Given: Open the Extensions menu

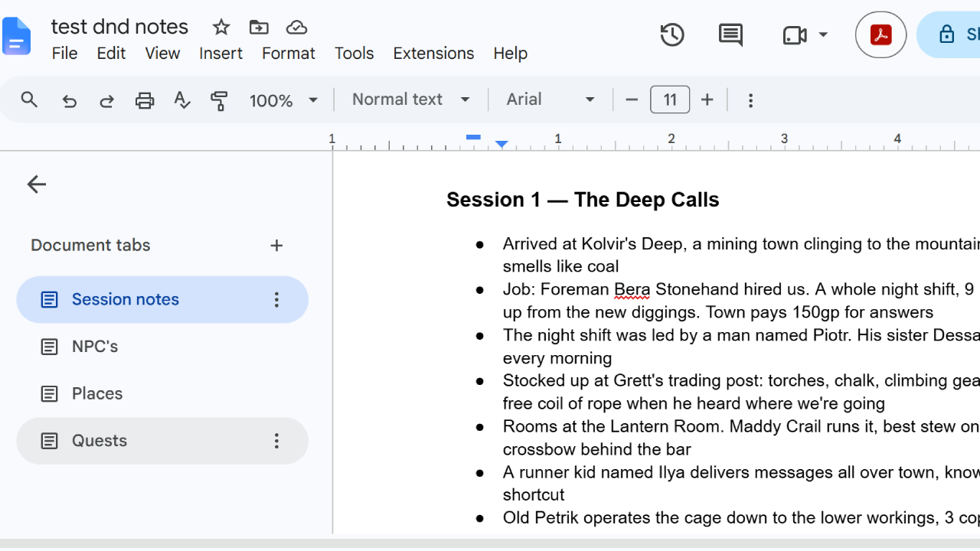Looking at the screenshot, I should [x=433, y=54].
